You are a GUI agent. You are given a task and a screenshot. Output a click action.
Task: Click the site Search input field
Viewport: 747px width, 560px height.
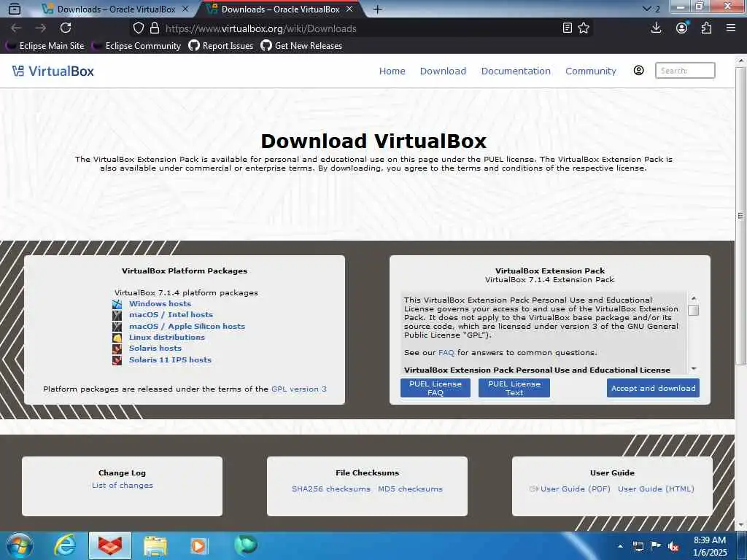[685, 71]
